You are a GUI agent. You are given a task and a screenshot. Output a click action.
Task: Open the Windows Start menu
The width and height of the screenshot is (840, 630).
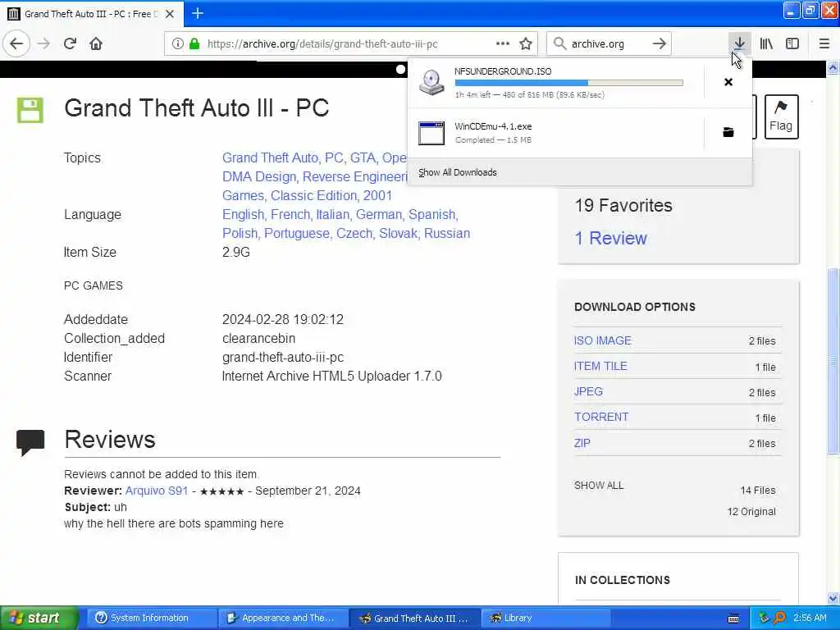[39, 618]
